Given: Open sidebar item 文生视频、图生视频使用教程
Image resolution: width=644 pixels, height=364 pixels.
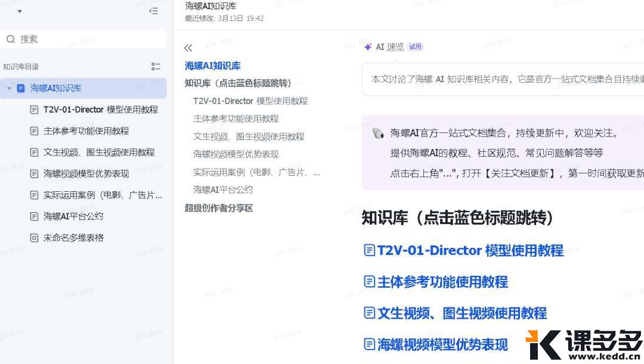Looking at the screenshot, I should (99, 153).
